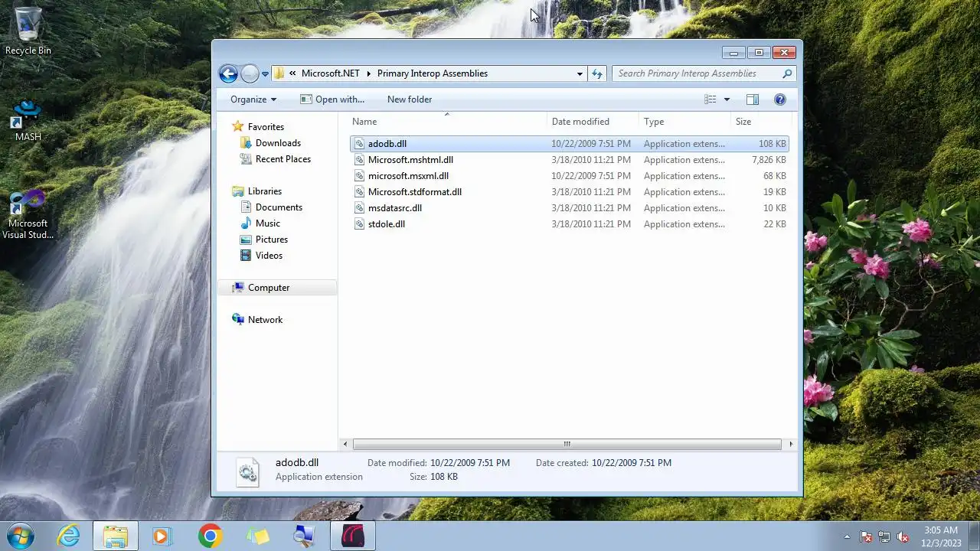Click the 7,826 KB size cell

tap(769, 160)
